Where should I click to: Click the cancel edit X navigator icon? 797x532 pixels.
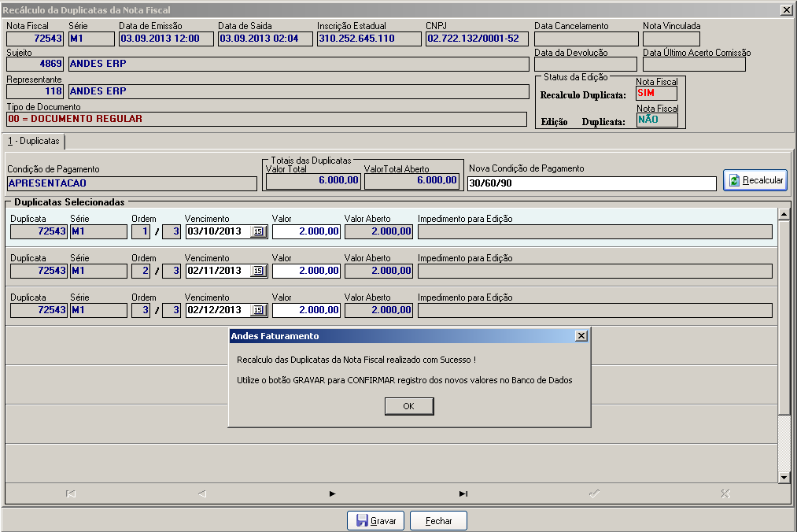point(725,493)
